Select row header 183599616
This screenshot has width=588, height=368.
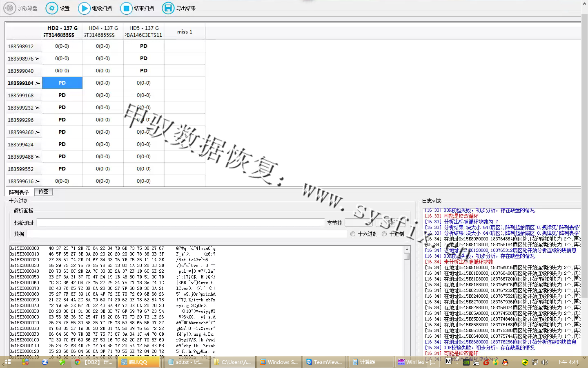[x=24, y=181]
